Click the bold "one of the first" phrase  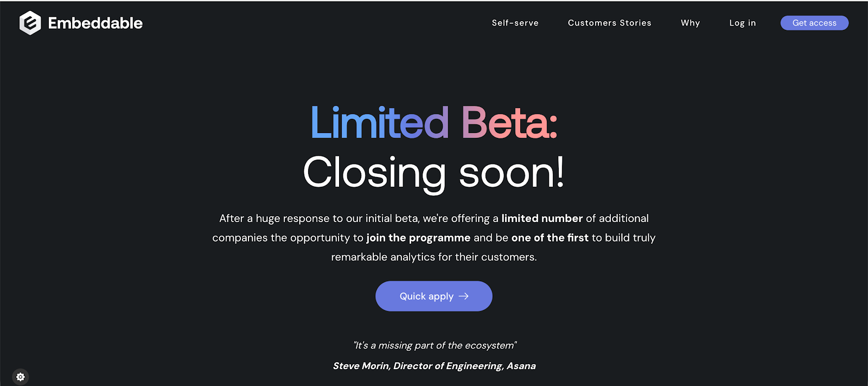pyautogui.click(x=550, y=238)
